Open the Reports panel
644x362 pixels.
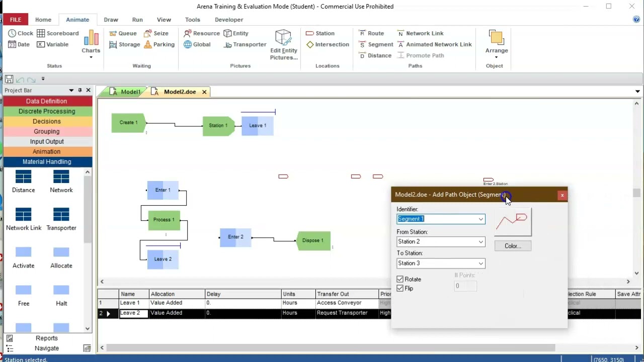pos(47,338)
